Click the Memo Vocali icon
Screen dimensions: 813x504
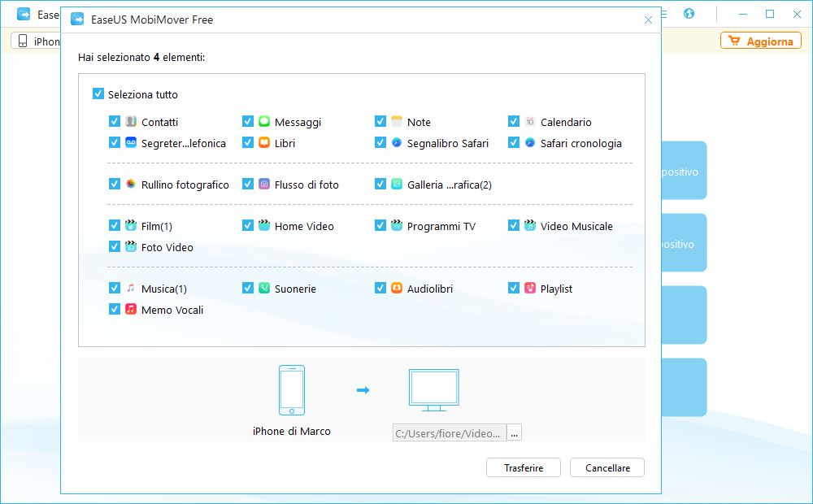tap(131, 310)
